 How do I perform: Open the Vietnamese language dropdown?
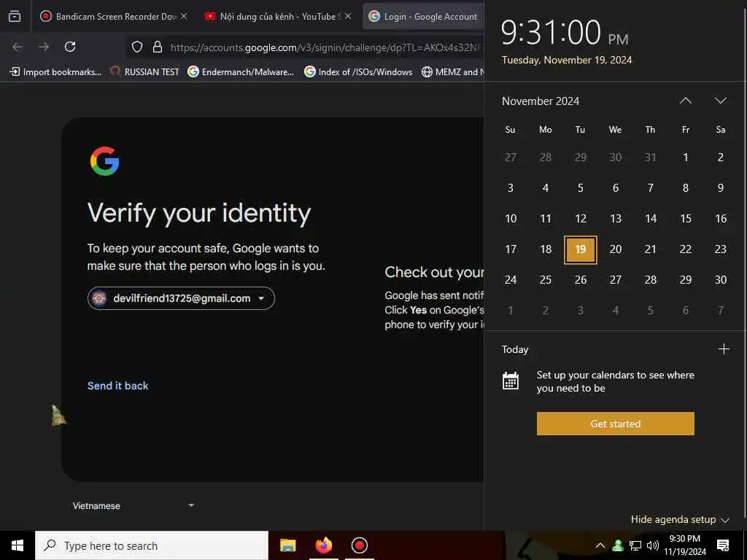133,506
